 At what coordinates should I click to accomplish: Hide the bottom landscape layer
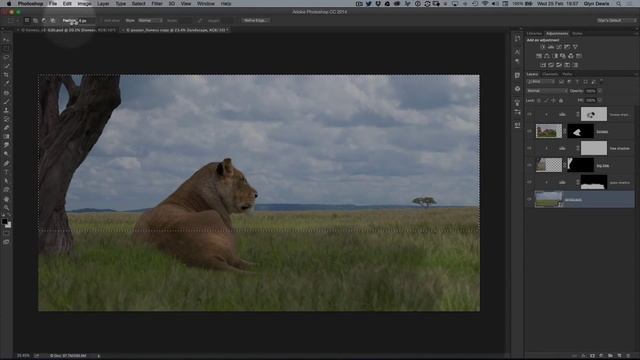[529, 199]
